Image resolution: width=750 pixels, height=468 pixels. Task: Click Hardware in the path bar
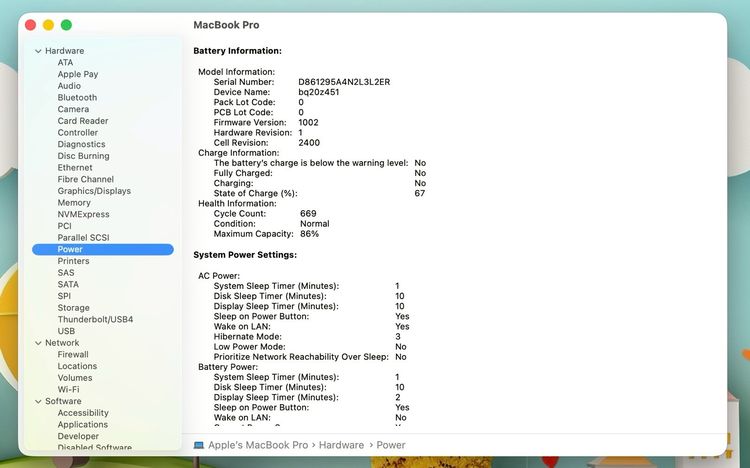tap(341, 445)
